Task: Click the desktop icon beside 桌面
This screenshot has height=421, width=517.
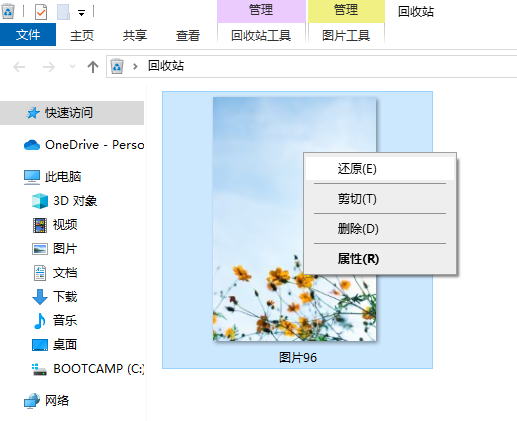Action: click(40, 345)
